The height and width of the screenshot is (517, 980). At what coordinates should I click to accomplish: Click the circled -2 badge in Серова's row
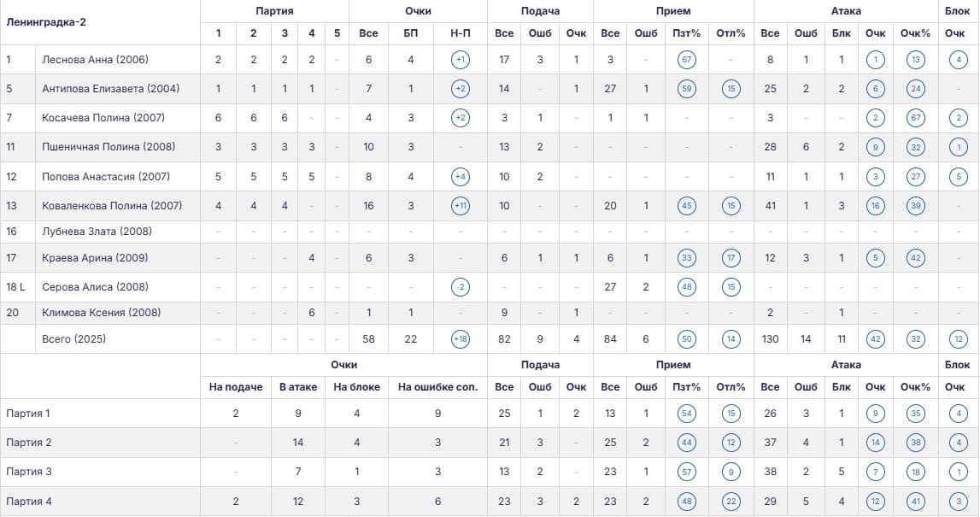coord(460,287)
